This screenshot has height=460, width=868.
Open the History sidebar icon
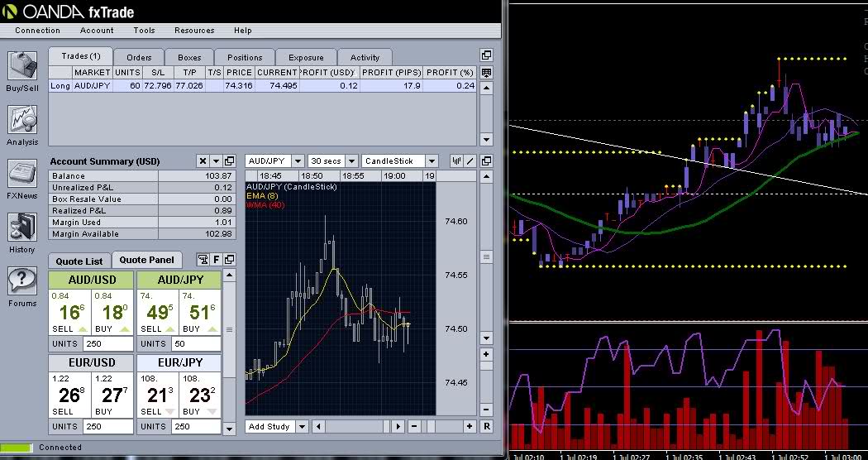(x=22, y=232)
